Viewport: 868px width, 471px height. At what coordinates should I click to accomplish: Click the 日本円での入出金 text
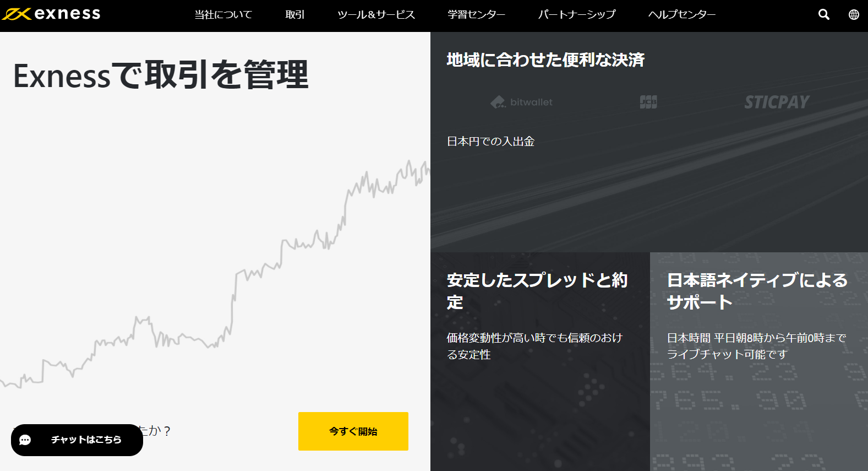(490, 142)
